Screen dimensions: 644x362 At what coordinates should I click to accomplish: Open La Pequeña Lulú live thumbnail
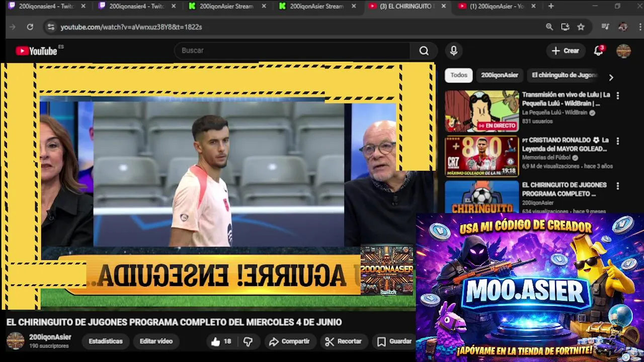click(481, 111)
